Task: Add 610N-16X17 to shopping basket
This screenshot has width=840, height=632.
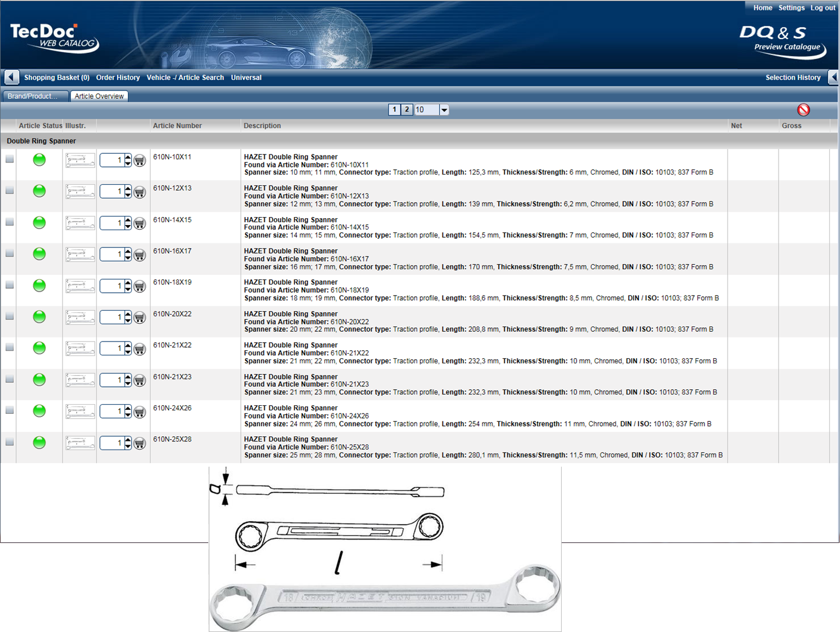Action: click(x=139, y=255)
